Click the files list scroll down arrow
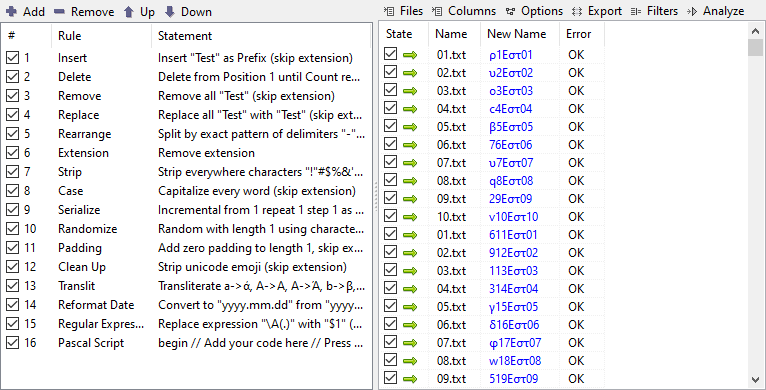Image resolution: width=766 pixels, height=390 pixels. (755, 380)
